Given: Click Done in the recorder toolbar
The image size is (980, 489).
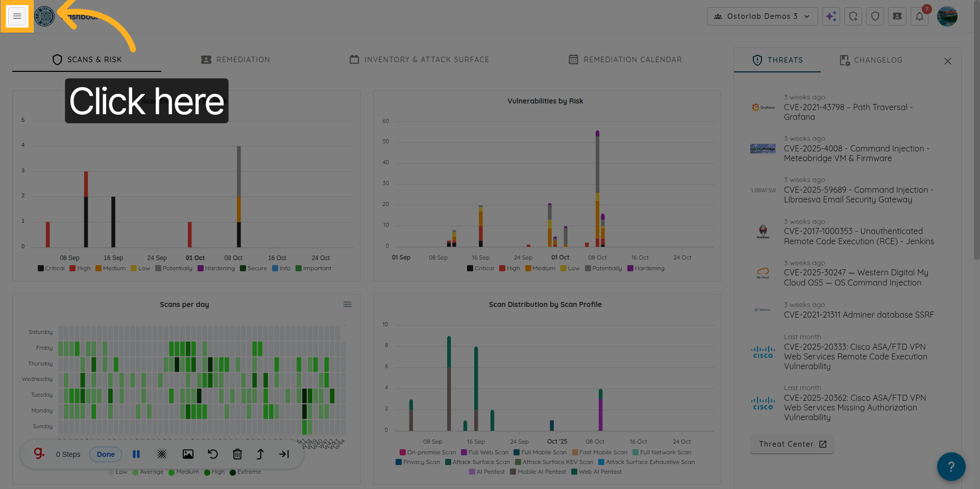Looking at the screenshot, I should tap(106, 454).
